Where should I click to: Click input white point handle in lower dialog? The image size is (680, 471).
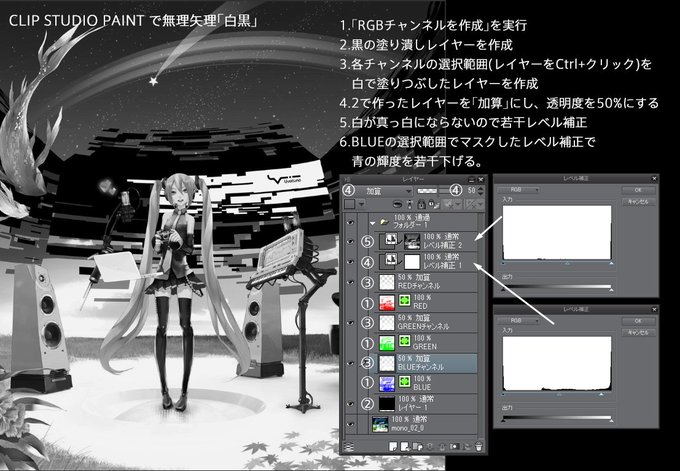(602, 394)
